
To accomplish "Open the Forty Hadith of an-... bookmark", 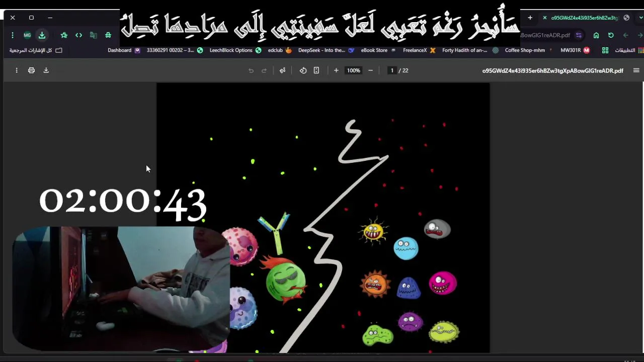I will [x=470, y=50].
